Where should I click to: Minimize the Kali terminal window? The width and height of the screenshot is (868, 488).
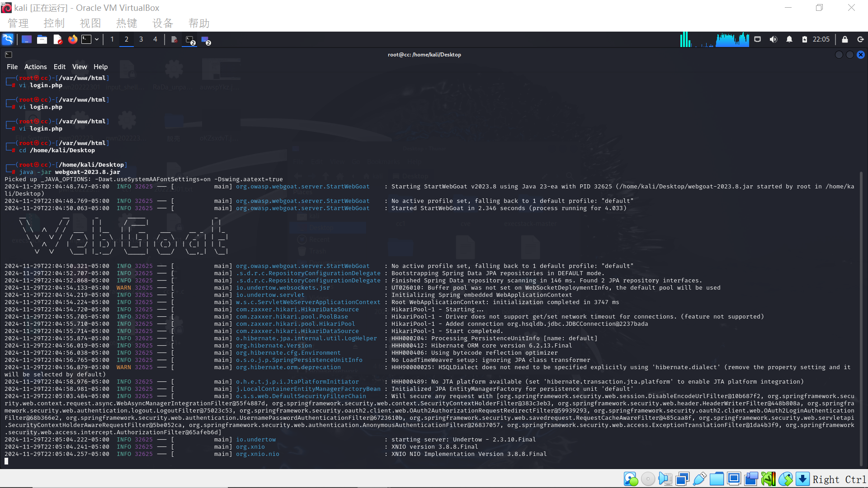point(839,55)
